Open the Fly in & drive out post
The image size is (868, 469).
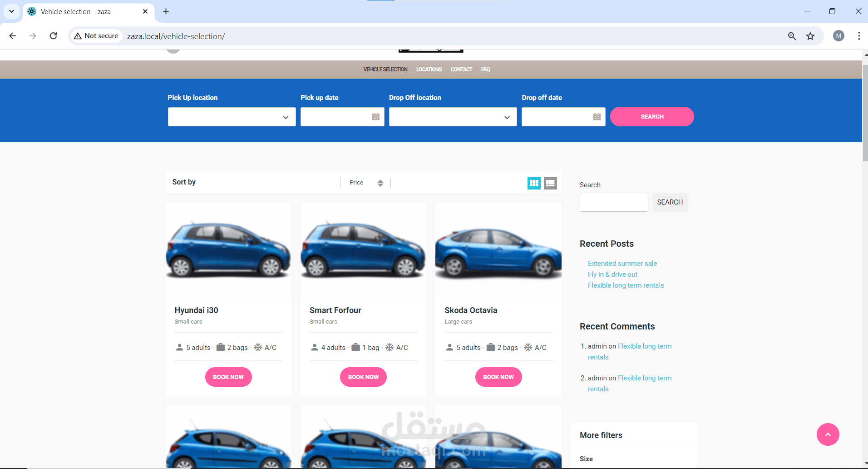click(x=612, y=274)
